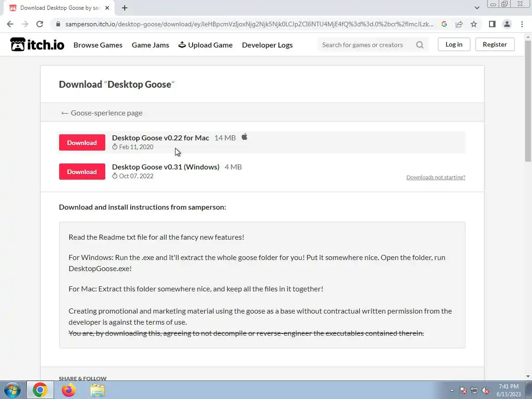Open Upload Game page

[206, 45]
